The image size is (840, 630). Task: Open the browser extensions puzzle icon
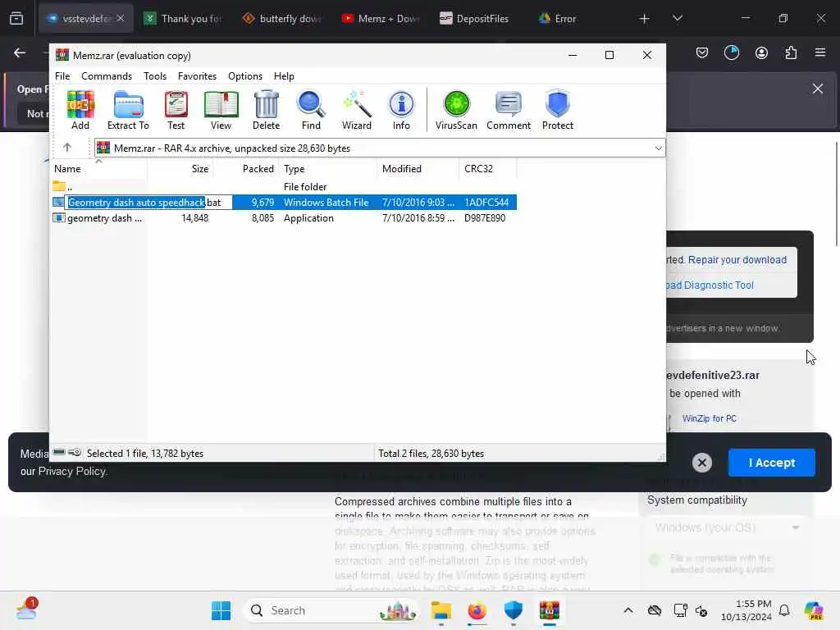pyautogui.click(x=791, y=52)
